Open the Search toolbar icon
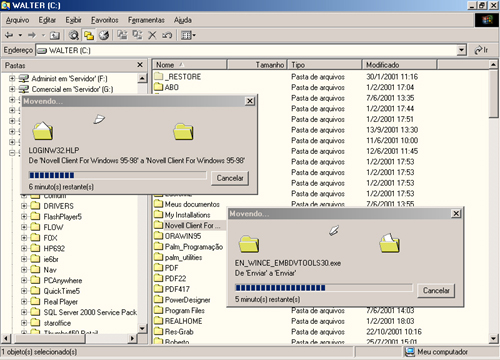 pyautogui.click(x=74, y=35)
